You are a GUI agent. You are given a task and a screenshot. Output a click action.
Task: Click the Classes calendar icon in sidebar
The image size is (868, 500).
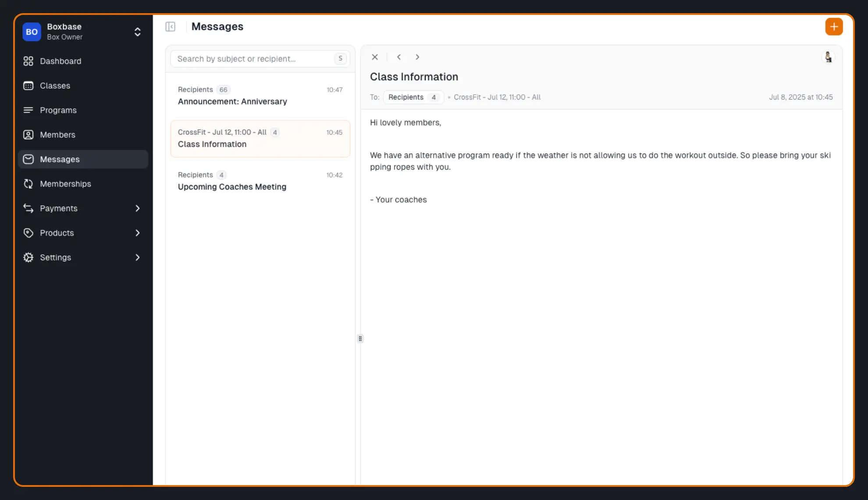click(28, 86)
